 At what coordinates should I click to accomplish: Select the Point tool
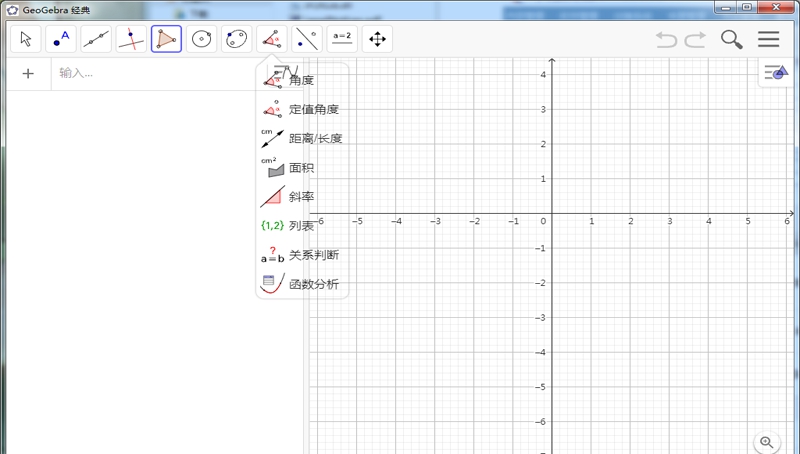pos(61,39)
